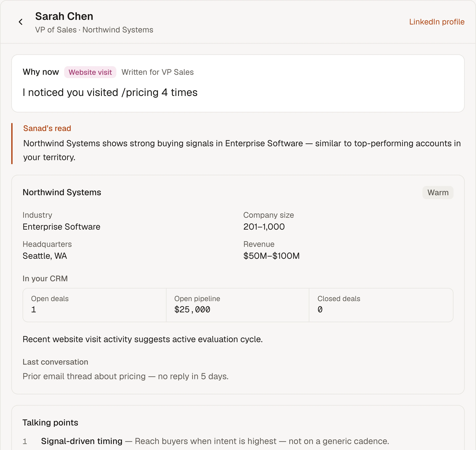Click 'VP of Sales · Northwind Systems' subtitle
Viewport: 476px width, 450px height.
(94, 30)
